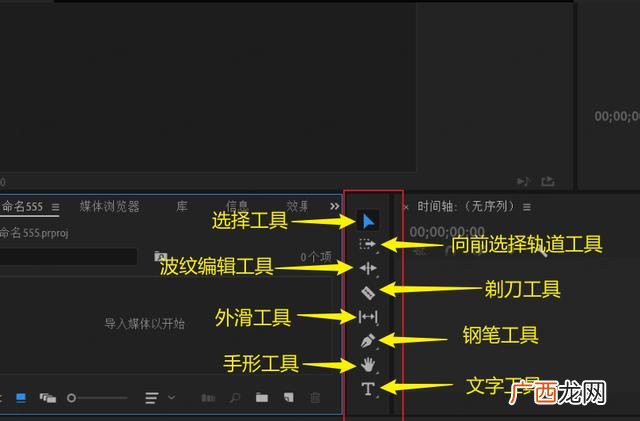Click the project panel search field

click(x=68, y=257)
